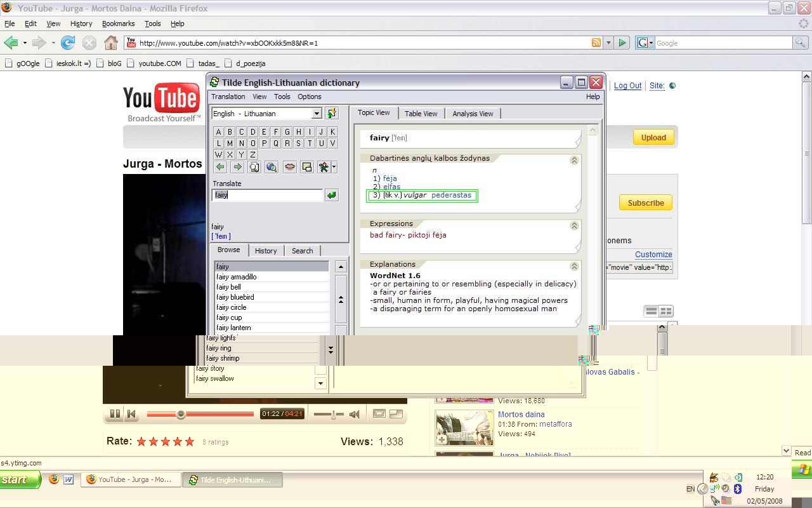Open the View menu in Tilde dictionary
Screen dimensions: 812x508
[259, 97]
